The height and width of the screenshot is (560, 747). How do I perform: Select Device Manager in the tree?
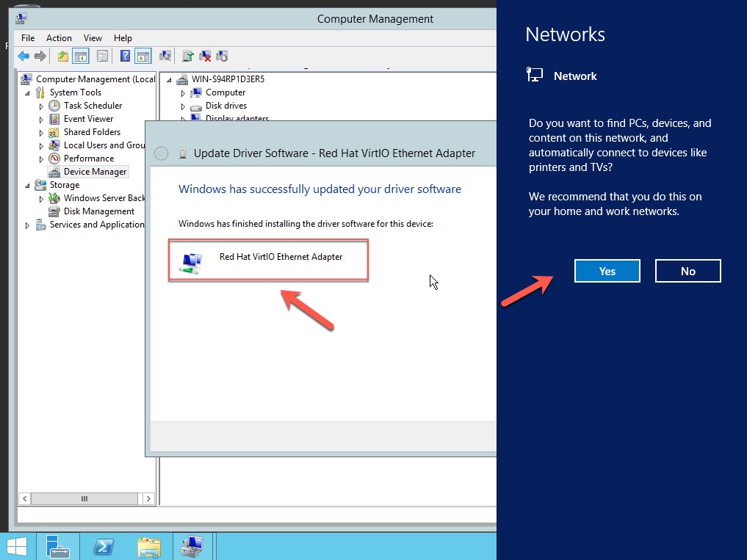click(95, 172)
